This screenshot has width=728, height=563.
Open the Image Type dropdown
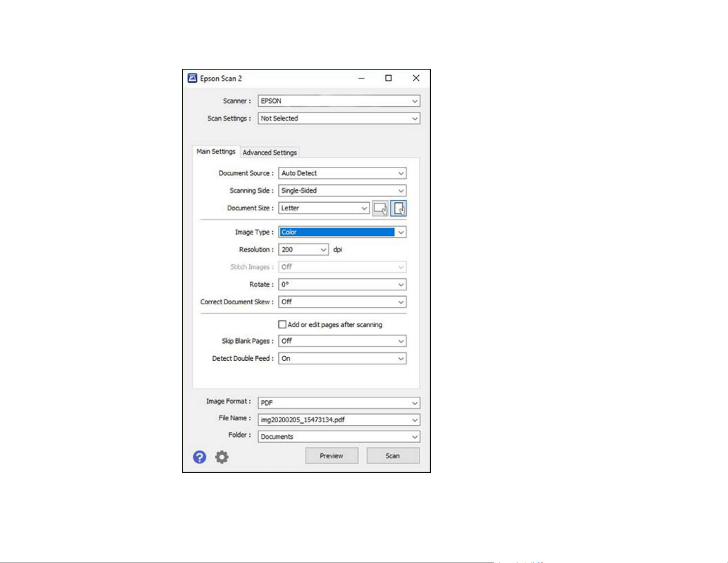point(342,232)
